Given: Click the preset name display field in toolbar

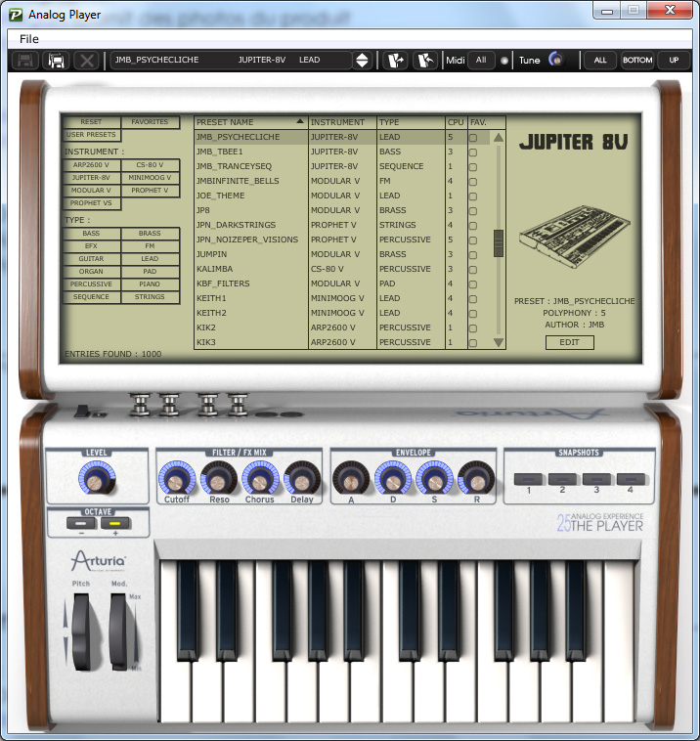Looking at the screenshot, I should (x=232, y=60).
